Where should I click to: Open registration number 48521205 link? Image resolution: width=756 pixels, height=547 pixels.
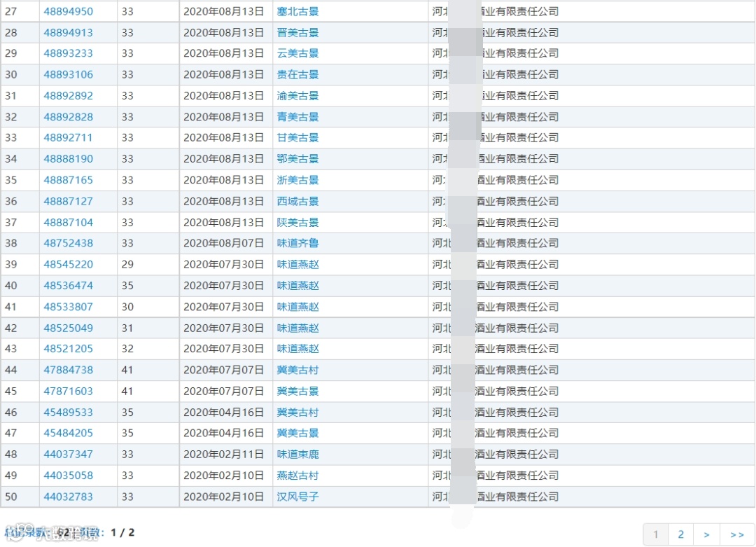[68, 349]
